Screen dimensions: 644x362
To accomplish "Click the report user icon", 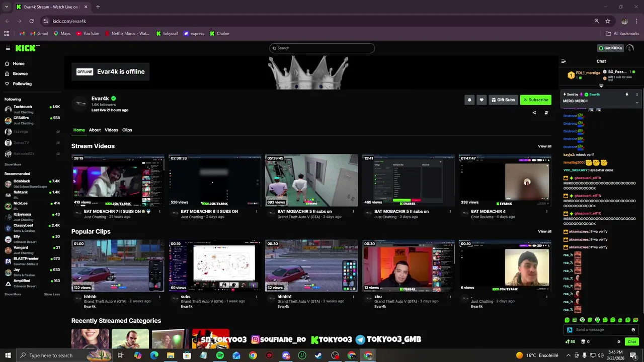I will click(546, 113).
